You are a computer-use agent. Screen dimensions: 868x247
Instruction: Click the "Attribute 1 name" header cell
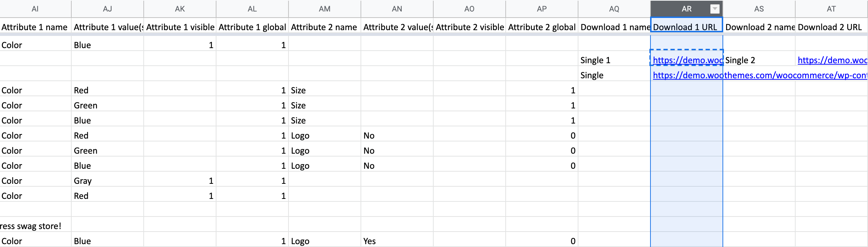tap(35, 27)
